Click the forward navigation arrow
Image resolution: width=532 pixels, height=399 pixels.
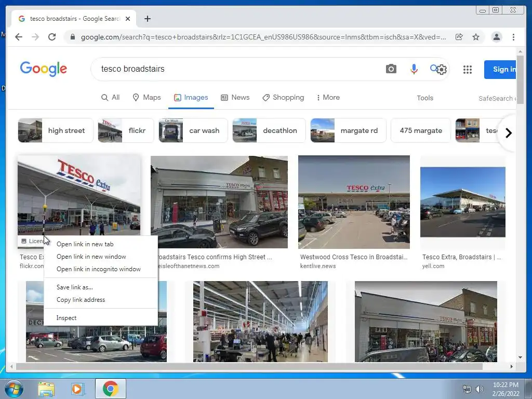coord(35,37)
